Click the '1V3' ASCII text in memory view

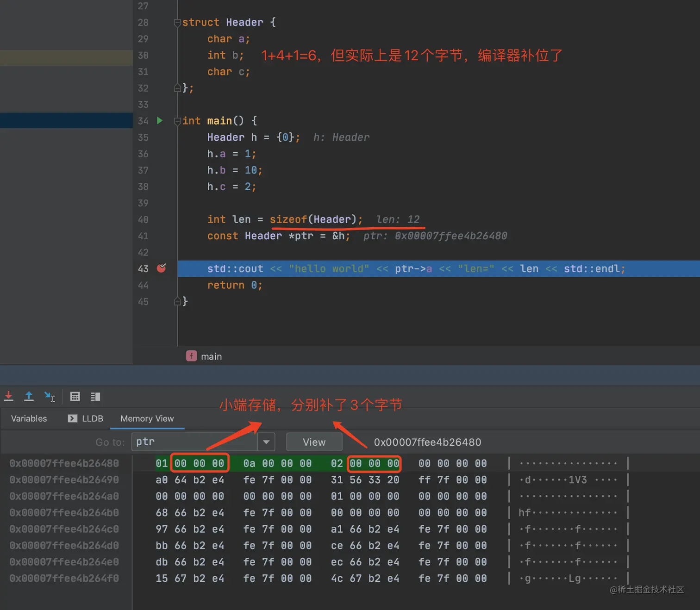coord(578,480)
